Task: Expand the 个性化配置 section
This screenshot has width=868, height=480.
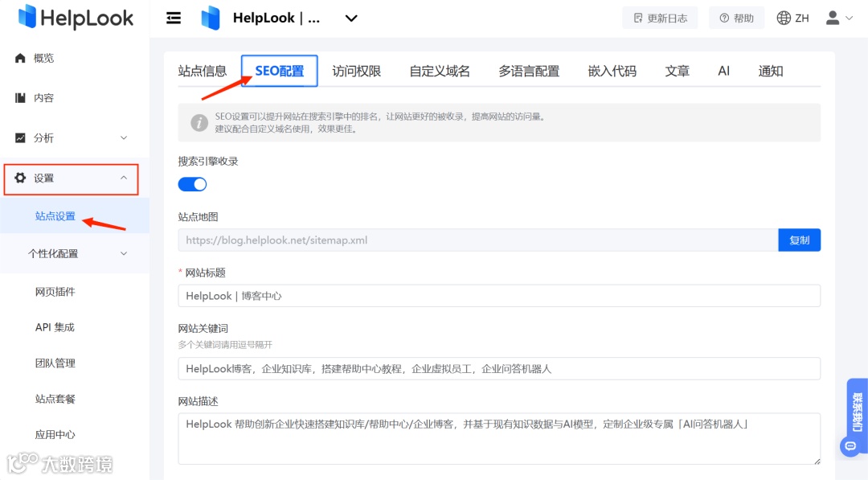Action: tap(71, 252)
